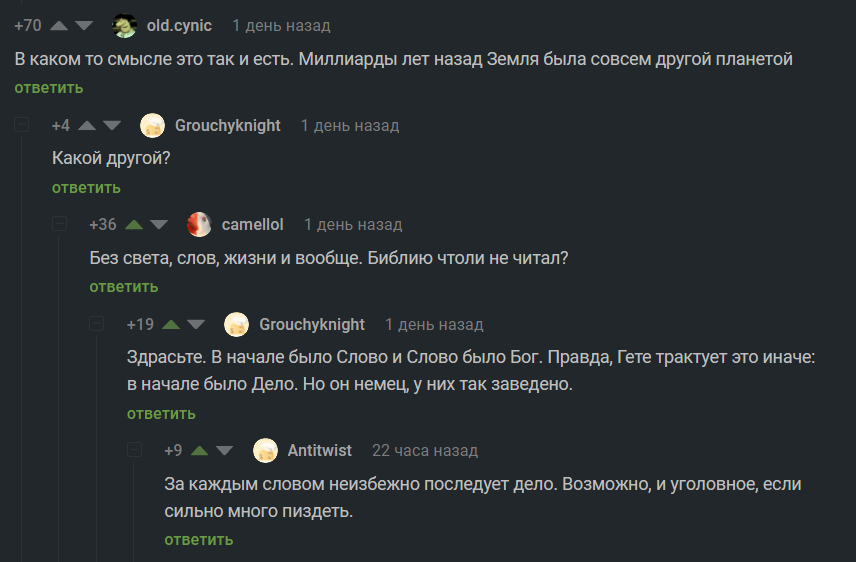Open camellol's avatar image
This screenshot has width=856, height=562.
pos(199,225)
